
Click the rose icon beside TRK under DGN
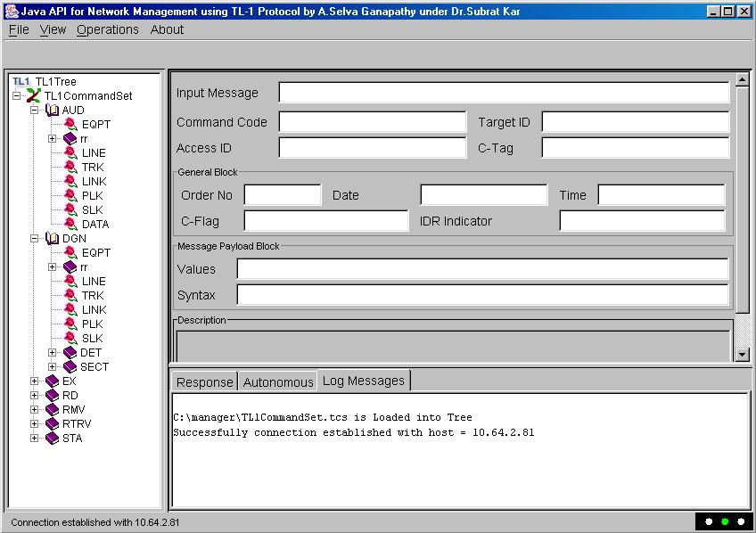click(x=70, y=295)
